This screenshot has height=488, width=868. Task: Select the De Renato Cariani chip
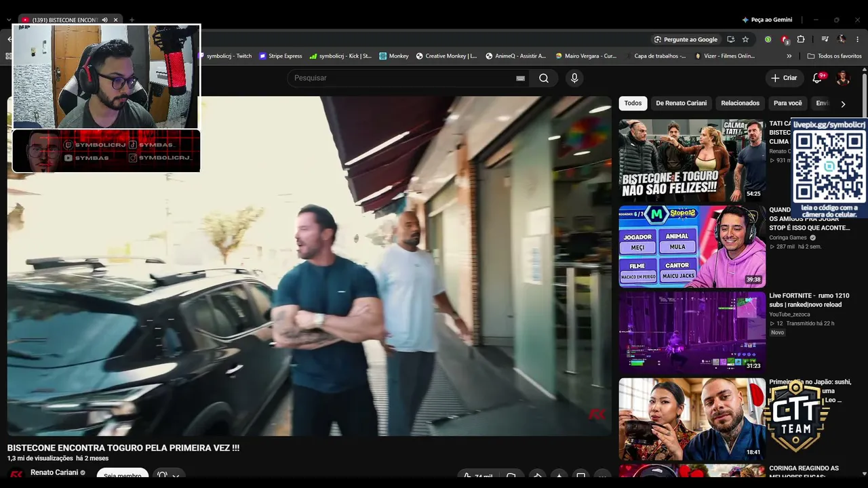click(x=681, y=103)
